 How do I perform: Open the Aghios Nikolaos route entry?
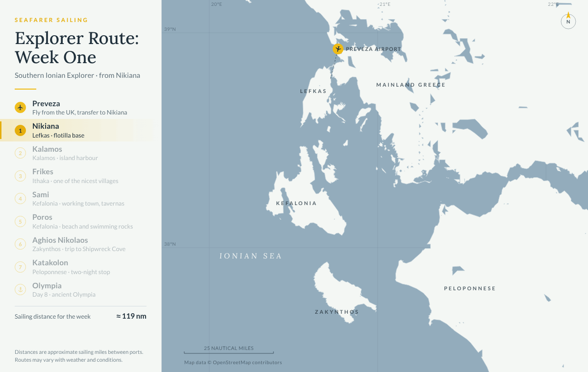pyautogui.click(x=80, y=244)
